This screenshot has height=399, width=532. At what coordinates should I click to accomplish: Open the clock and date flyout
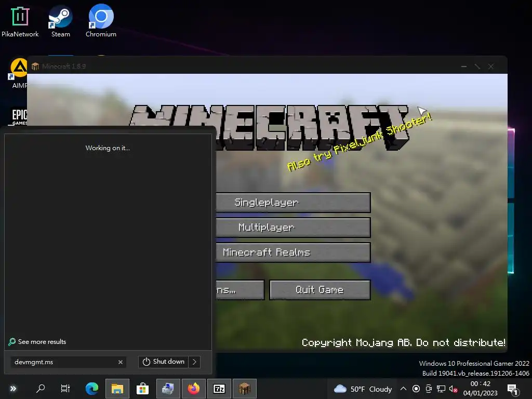[480, 389]
